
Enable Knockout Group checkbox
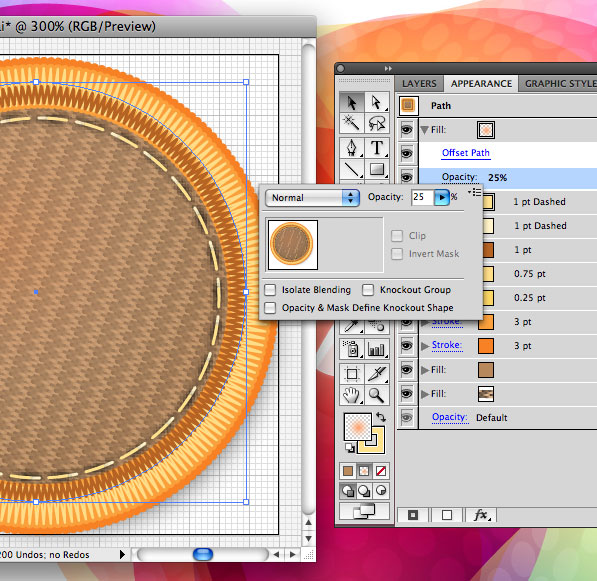368,290
